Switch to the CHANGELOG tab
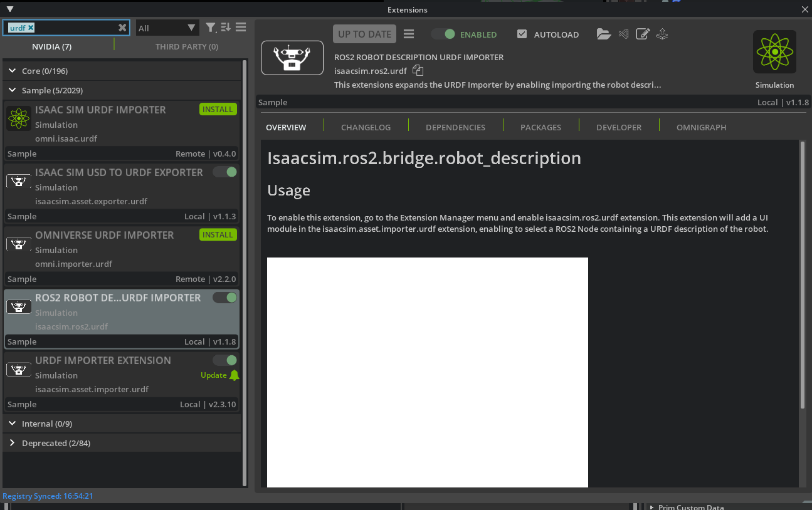 click(x=366, y=127)
